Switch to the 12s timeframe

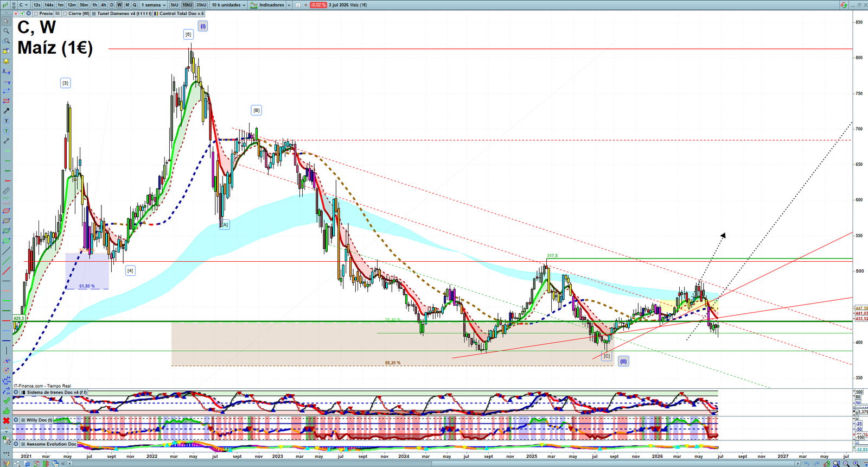click(37, 5)
